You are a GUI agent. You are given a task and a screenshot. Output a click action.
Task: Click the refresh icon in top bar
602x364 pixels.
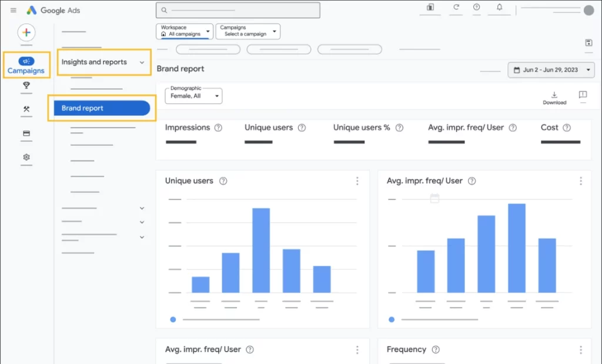pos(456,7)
